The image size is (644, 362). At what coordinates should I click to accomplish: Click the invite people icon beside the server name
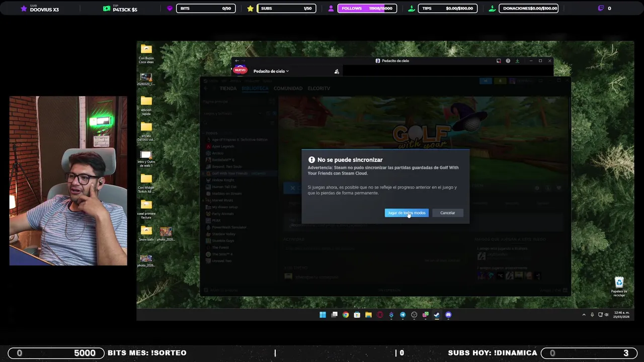point(337,71)
